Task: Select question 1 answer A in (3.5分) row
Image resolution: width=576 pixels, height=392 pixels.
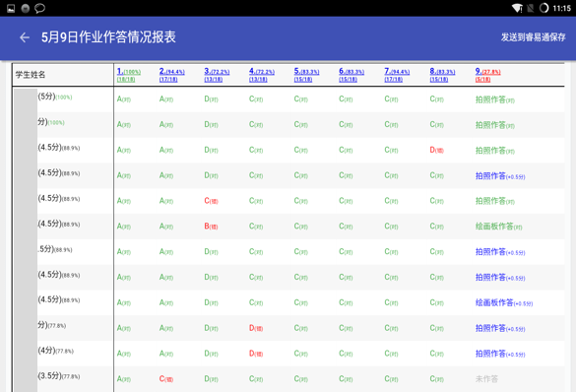Action: (x=124, y=379)
